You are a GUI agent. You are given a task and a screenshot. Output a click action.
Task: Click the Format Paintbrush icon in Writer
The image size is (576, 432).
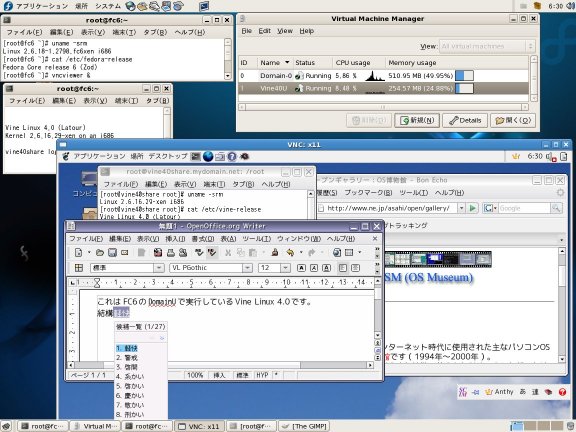click(275, 252)
